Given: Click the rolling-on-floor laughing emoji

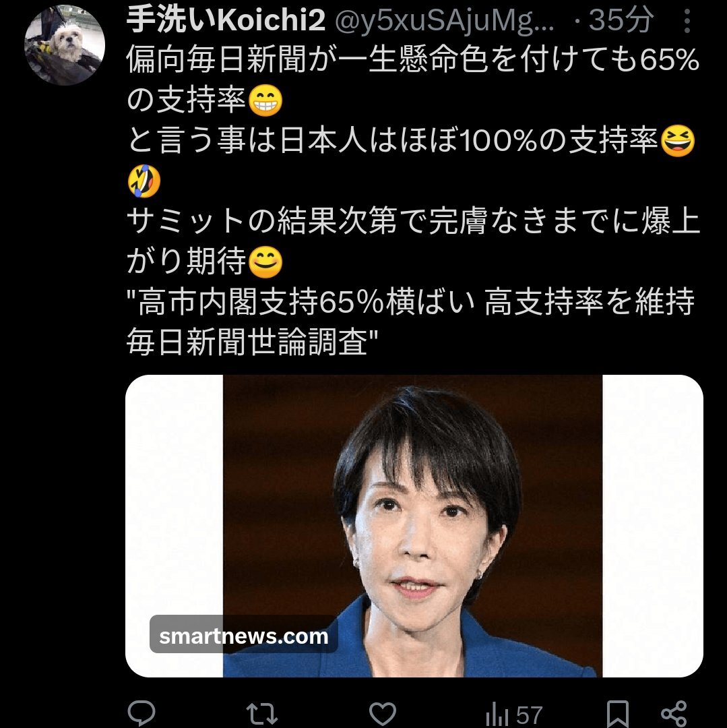Looking at the screenshot, I should tap(144, 181).
